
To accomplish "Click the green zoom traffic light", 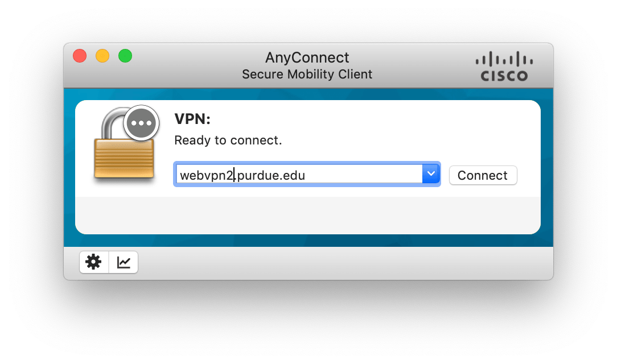I will (x=124, y=56).
